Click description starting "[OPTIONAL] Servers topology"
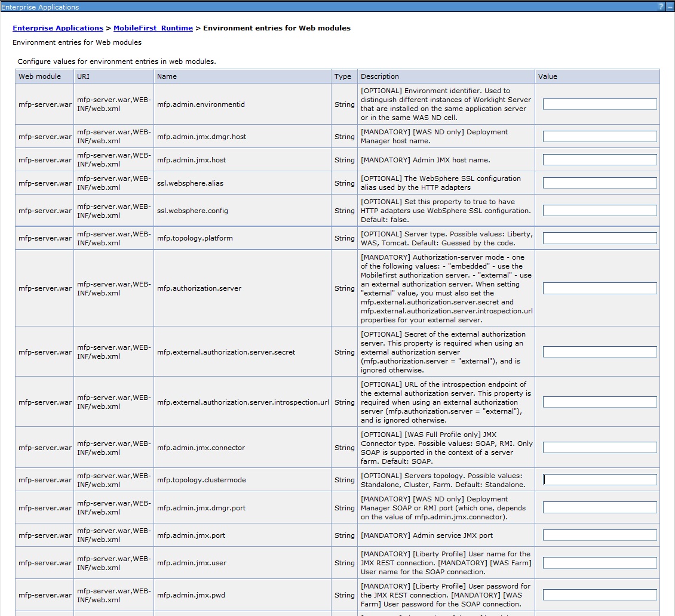This screenshot has height=616, width=675. (x=443, y=480)
